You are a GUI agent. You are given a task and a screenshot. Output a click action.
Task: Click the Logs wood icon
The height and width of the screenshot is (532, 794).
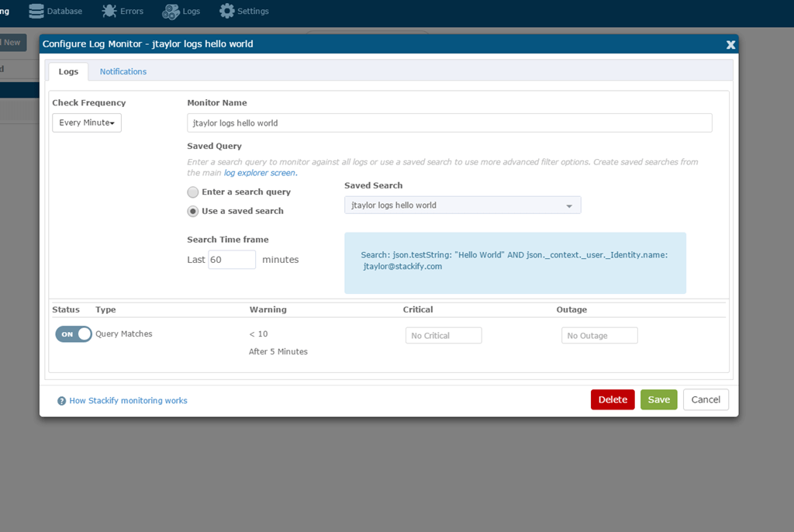171,12
